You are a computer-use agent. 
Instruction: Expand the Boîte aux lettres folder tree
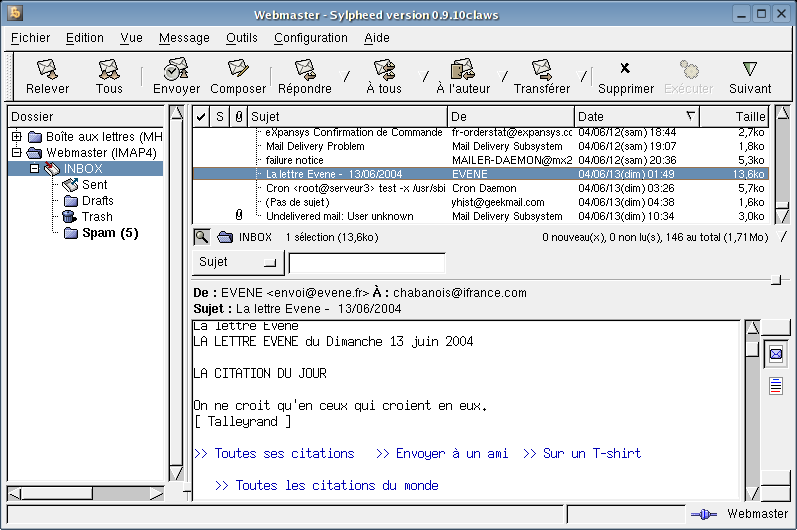coord(17,137)
